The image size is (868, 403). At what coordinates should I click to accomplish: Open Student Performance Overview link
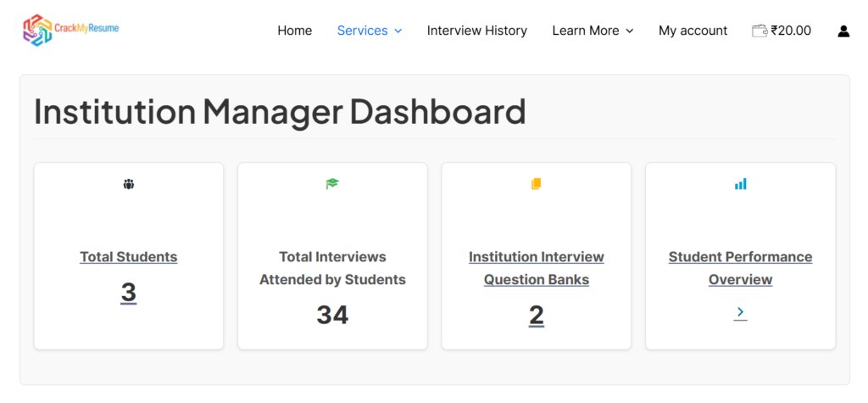coord(740,268)
